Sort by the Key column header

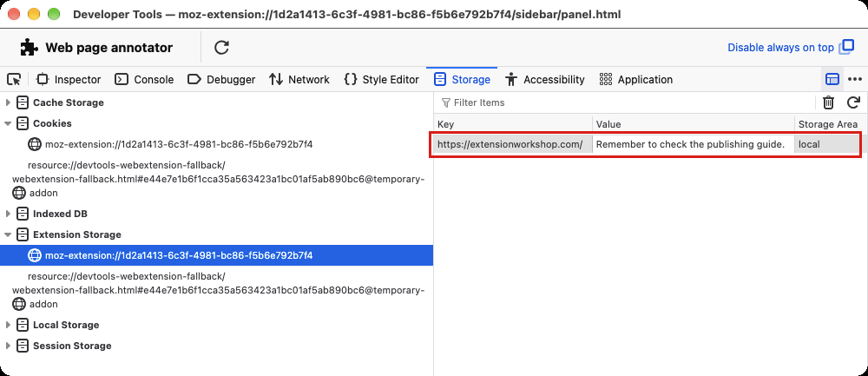513,124
